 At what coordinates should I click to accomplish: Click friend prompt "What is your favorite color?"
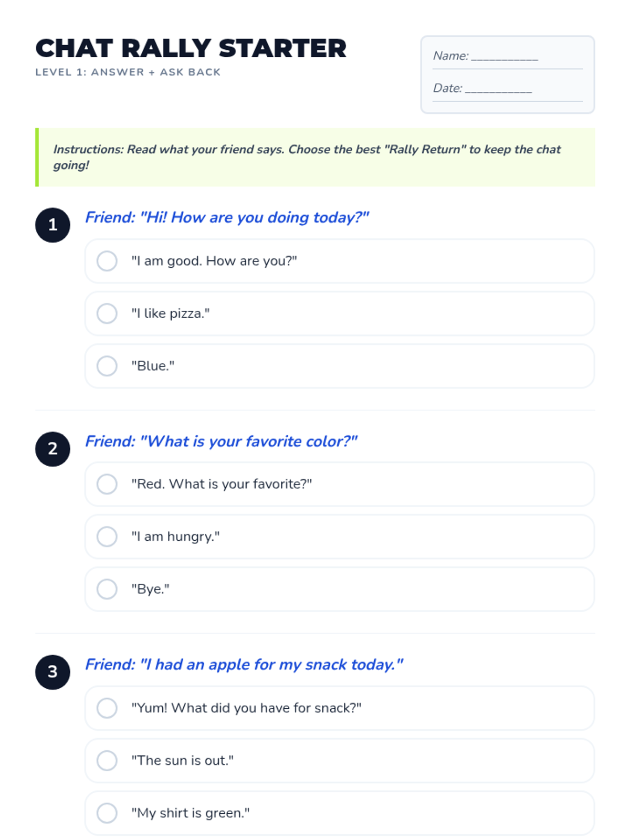(x=221, y=441)
